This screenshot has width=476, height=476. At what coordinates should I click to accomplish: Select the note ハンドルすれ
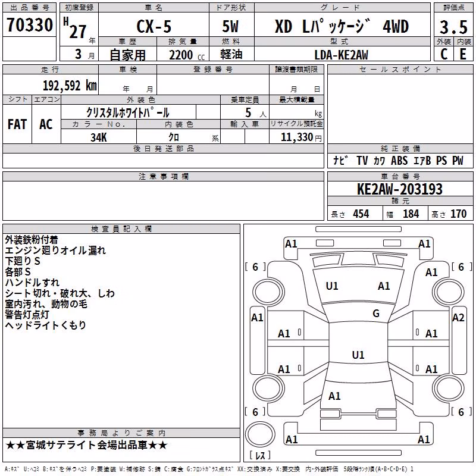(x=32, y=282)
